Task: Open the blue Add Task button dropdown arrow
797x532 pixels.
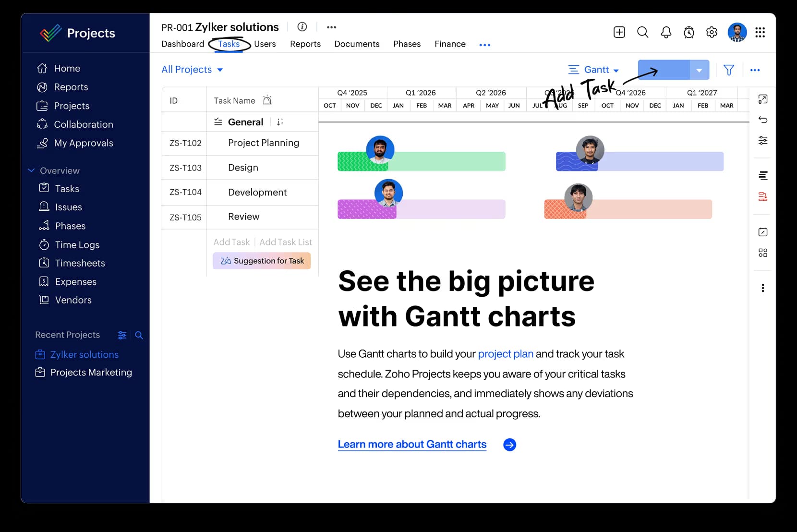Action: (700, 70)
